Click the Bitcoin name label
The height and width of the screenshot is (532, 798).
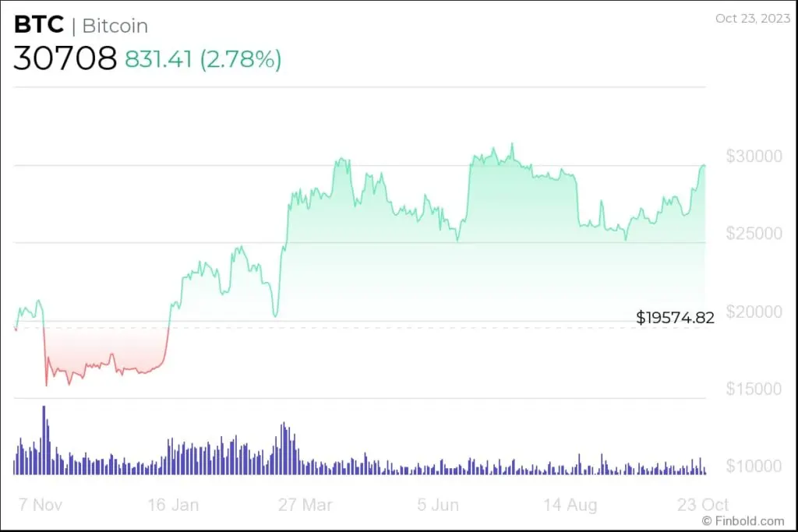(115, 26)
